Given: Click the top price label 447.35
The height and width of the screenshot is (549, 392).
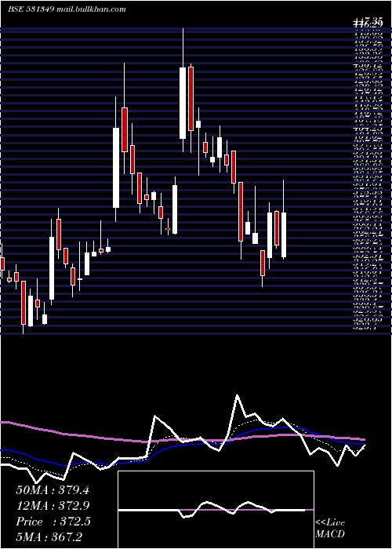Looking at the screenshot, I should (367, 23).
